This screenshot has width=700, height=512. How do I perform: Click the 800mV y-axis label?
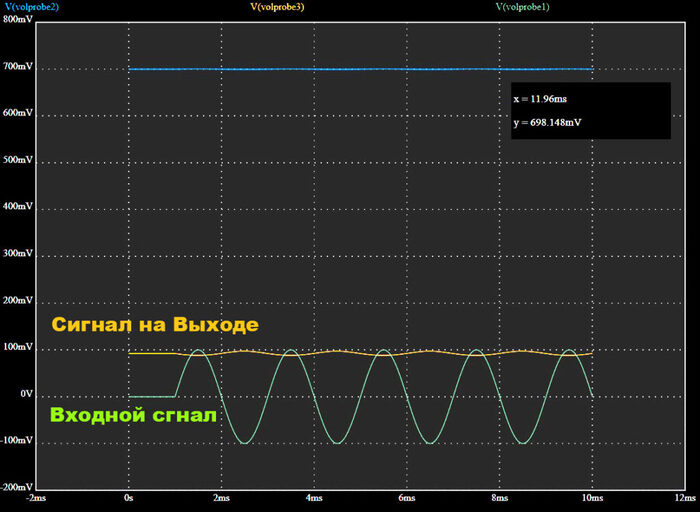(x=17, y=20)
